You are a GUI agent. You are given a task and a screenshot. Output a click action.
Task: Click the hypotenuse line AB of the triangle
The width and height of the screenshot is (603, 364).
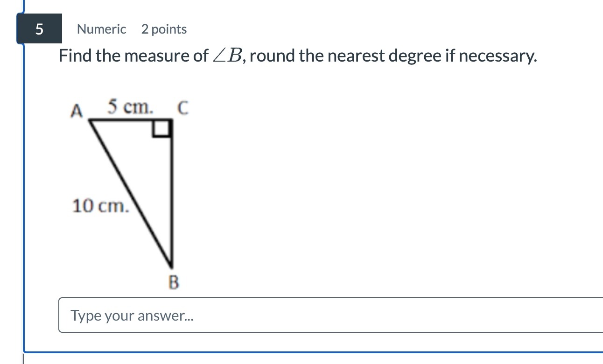(130, 192)
